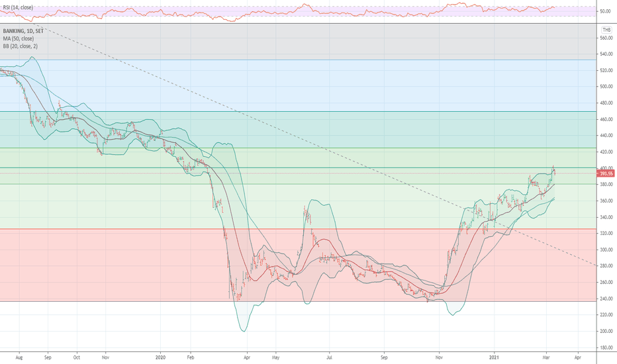Click the Apr label left of May
This screenshot has width=617, height=364.
tap(247, 357)
